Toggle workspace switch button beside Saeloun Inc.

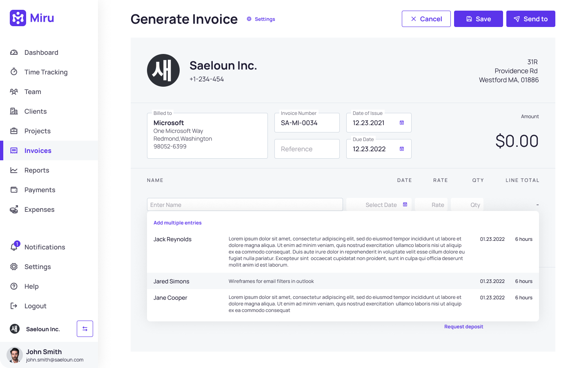(x=85, y=329)
